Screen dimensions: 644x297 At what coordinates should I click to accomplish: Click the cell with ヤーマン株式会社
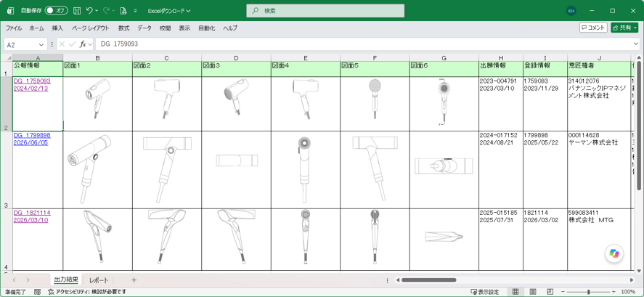pyautogui.click(x=599, y=170)
